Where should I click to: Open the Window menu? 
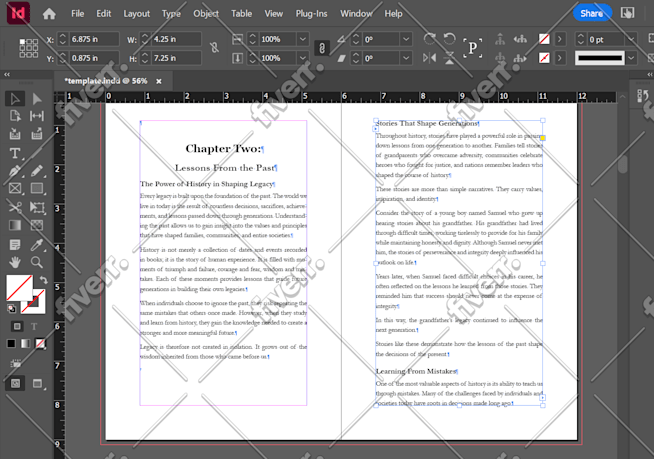(356, 14)
